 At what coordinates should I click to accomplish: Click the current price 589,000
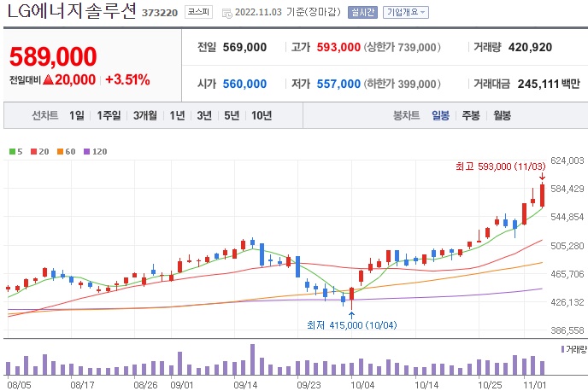tap(53, 56)
